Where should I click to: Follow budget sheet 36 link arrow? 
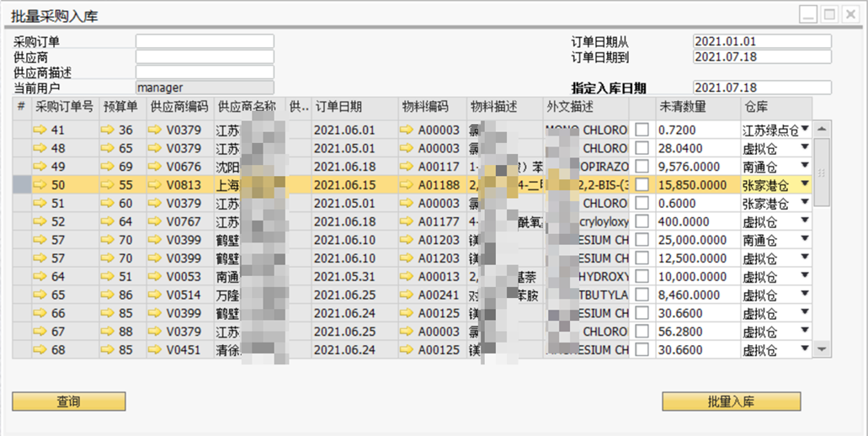pyautogui.click(x=108, y=130)
